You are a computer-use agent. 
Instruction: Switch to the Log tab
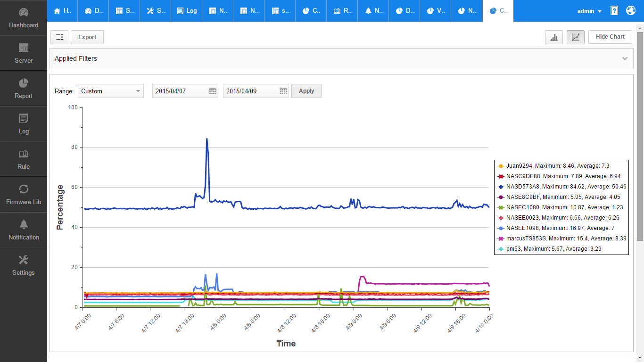187,11
